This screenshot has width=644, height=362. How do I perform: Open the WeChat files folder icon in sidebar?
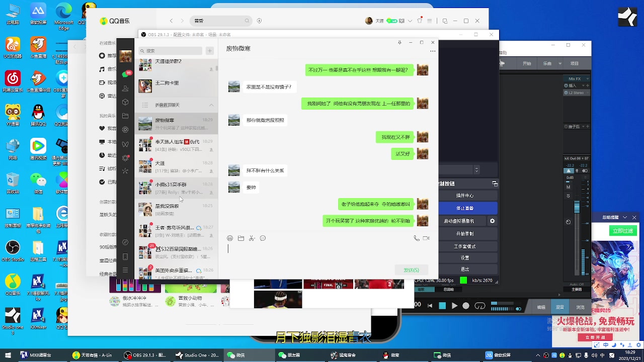tap(125, 116)
